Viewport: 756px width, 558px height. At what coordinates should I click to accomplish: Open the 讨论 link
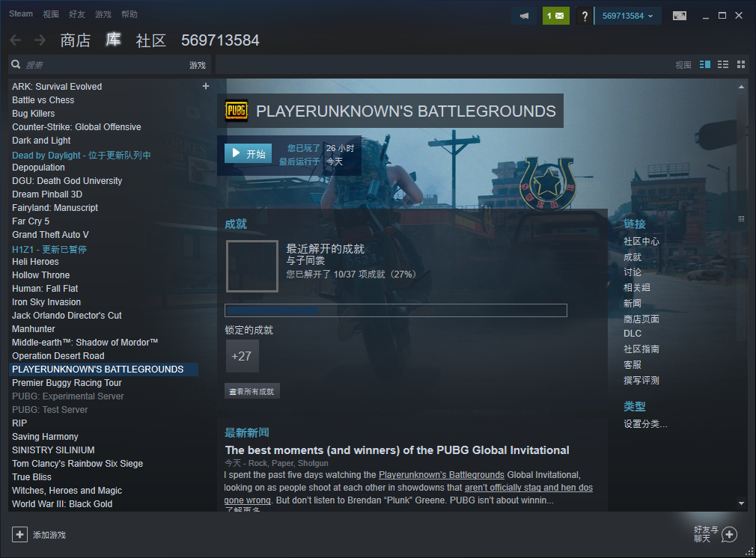632,272
